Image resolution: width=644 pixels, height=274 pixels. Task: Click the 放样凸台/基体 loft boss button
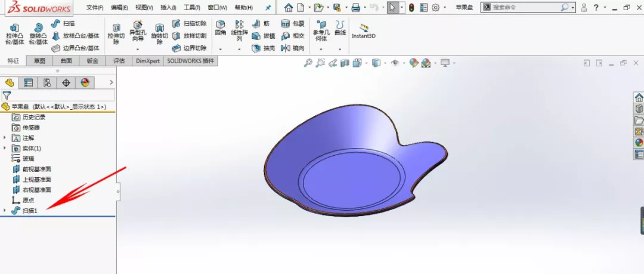(x=76, y=36)
